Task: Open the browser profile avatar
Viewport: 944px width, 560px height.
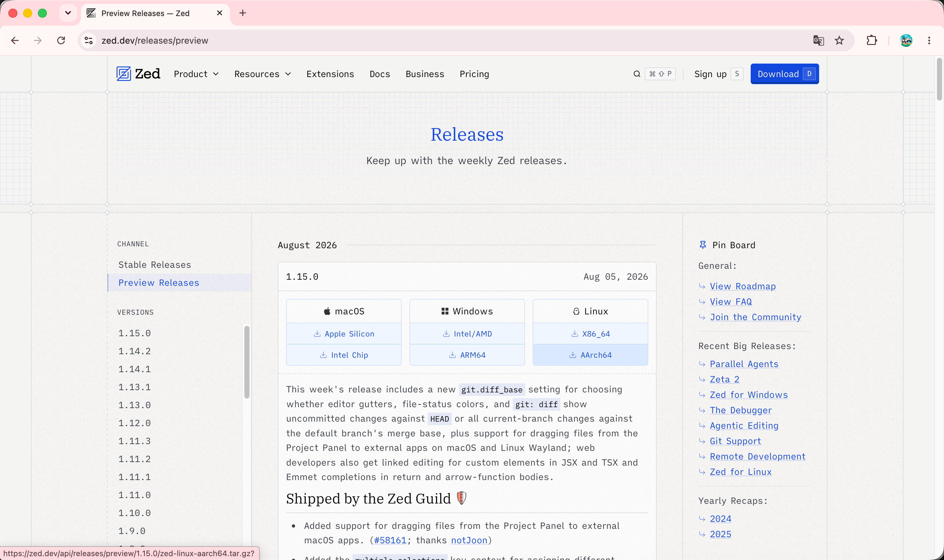Action: (x=906, y=40)
